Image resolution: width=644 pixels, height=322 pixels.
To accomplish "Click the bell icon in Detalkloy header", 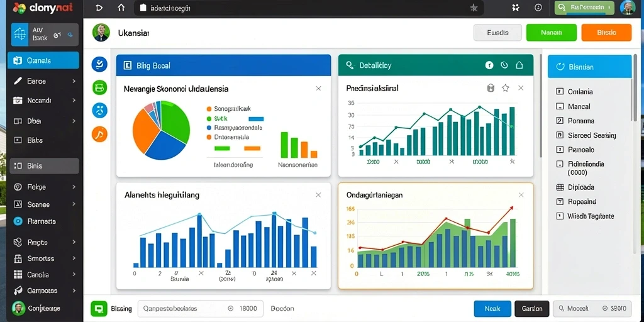I will pyautogui.click(x=519, y=65).
